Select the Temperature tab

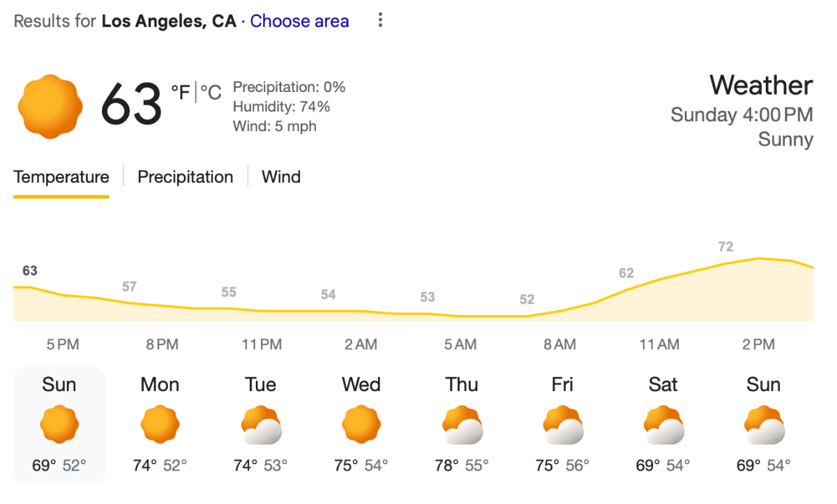pyautogui.click(x=61, y=177)
